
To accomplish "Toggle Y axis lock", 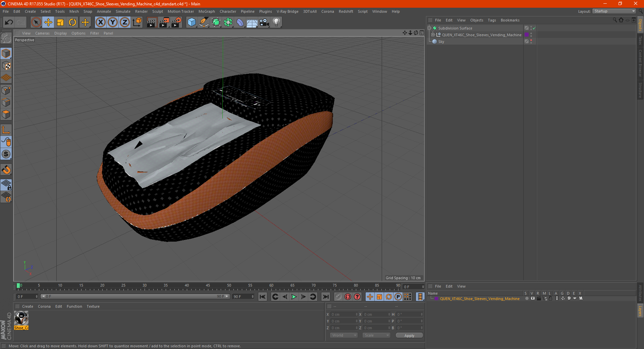I will pyautogui.click(x=113, y=22).
